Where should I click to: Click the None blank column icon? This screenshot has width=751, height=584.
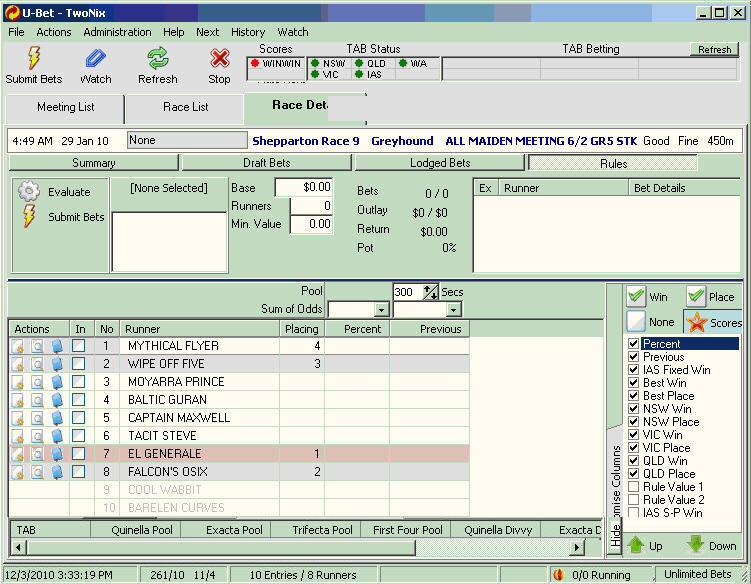636,321
